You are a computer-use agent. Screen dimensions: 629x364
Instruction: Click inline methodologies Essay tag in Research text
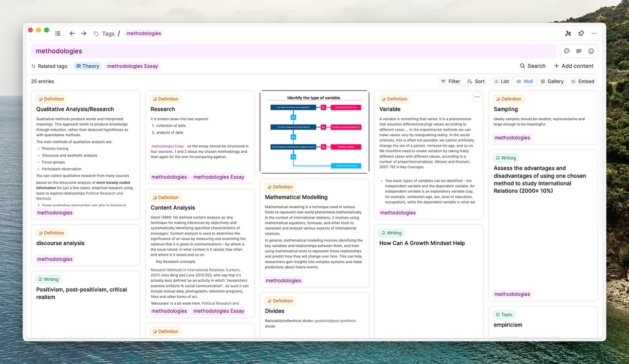167,146
